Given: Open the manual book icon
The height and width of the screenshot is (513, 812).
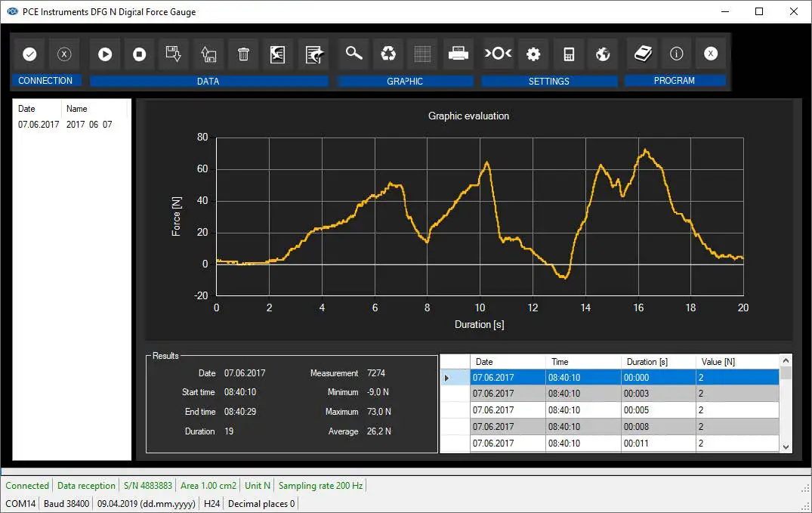Looking at the screenshot, I should click(x=643, y=54).
